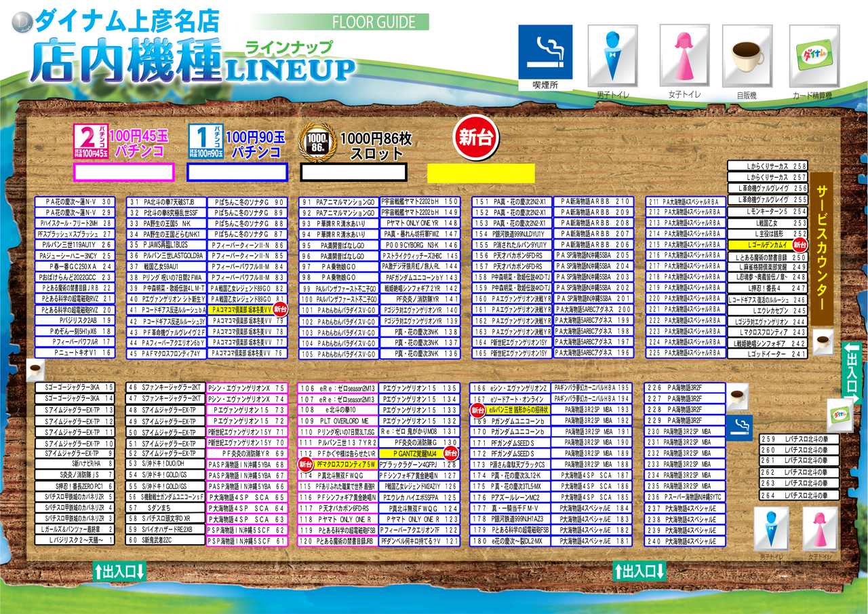This screenshot has width=868, height=614.
Task: Select cell Pバジリスク2AB 19
Action: click(75, 320)
